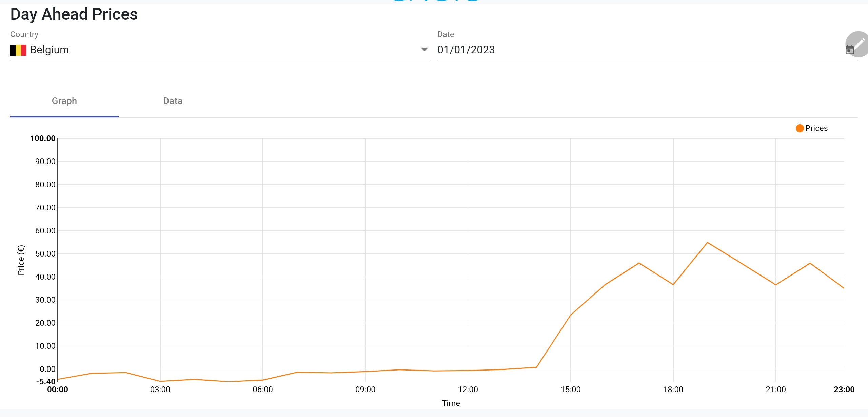This screenshot has height=417, width=868.
Task: Open the Belgium country selector
Action: click(x=217, y=50)
